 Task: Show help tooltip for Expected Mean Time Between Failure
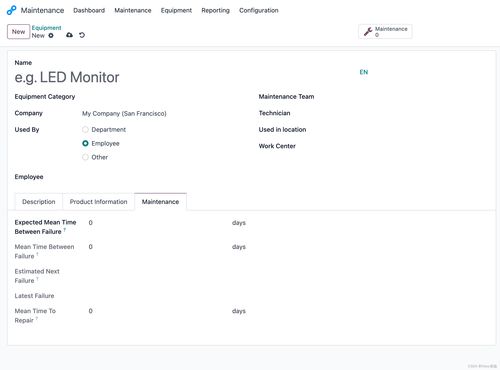(65, 230)
